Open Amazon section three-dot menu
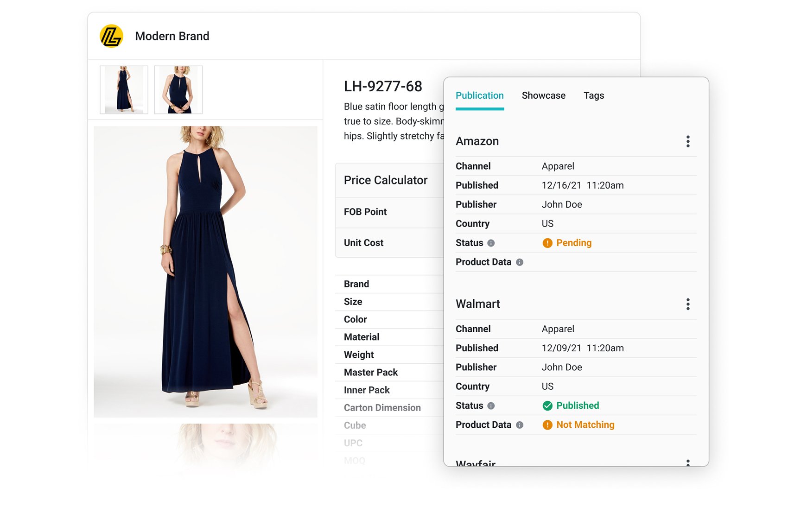This screenshot has width=788, height=532. coord(688,141)
